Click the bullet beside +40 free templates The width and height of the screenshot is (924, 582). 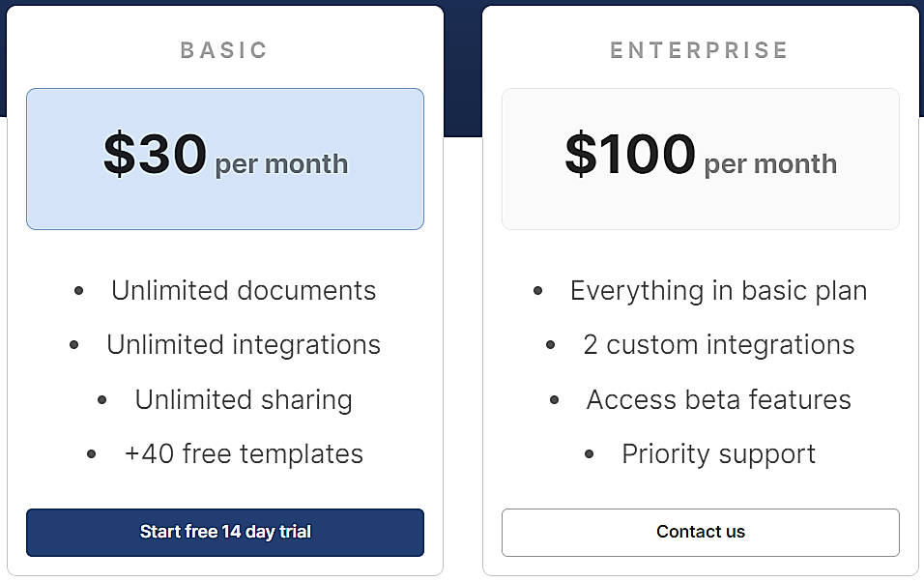92,453
